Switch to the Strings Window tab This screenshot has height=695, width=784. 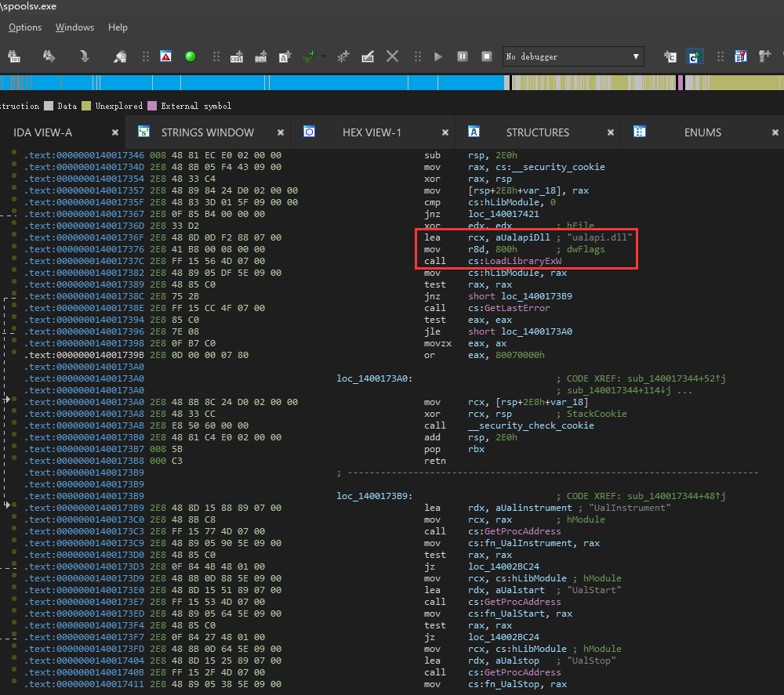207,132
